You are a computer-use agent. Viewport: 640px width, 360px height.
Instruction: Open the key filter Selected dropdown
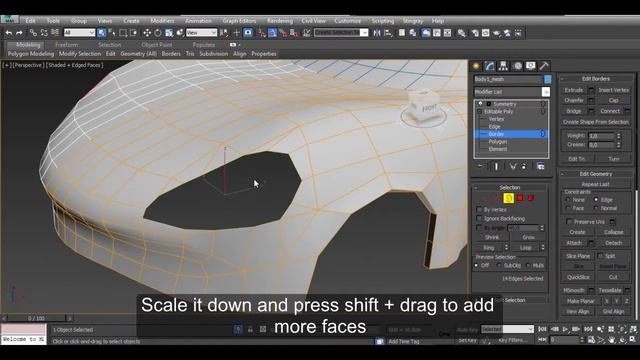tap(507, 329)
